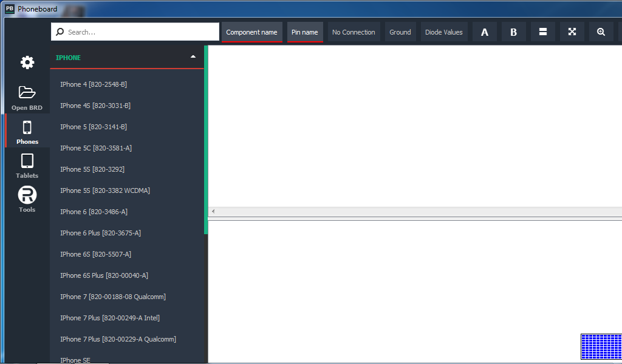Click the B side toolbar button
Viewport: 622px width, 364px height.
[x=513, y=32]
